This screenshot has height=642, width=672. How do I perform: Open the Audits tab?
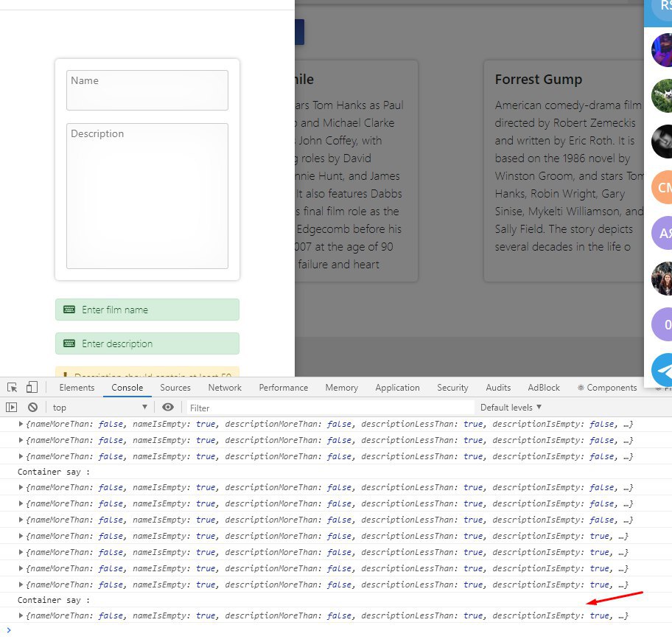click(498, 388)
